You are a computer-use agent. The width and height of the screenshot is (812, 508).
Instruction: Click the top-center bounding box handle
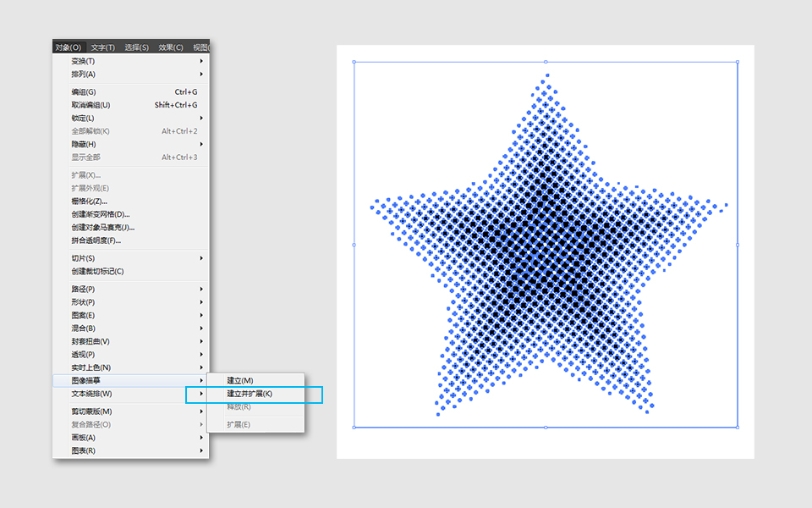coord(546,61)
